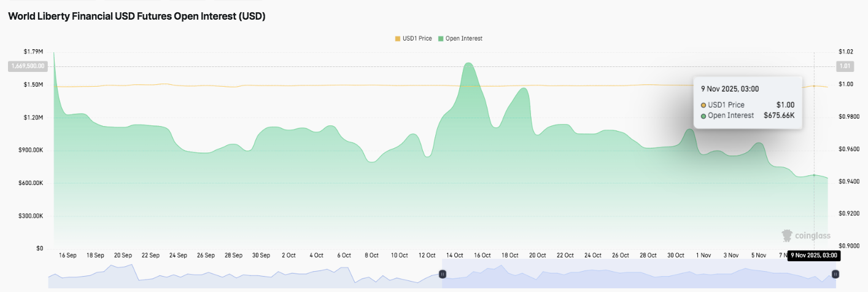The width and height of the screenshot is (868, 292).
Task: Click the yellow USD1 Price legend swatch
Action: point(398,39)
